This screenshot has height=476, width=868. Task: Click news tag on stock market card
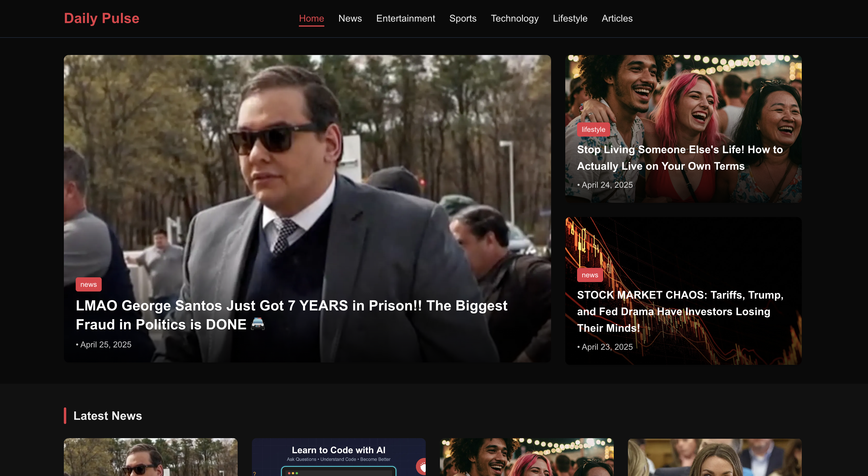[x=590, y=275]
